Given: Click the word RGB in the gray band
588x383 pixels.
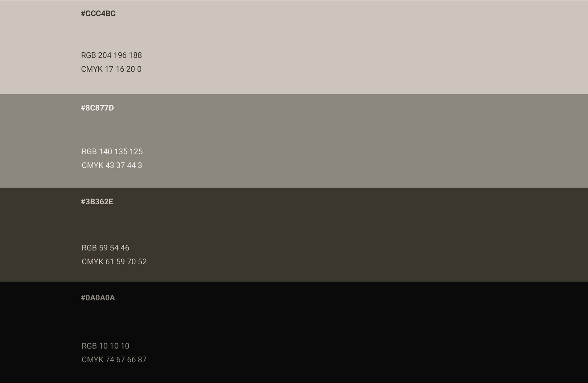Looking at the screenshot, I should point(89,151).
